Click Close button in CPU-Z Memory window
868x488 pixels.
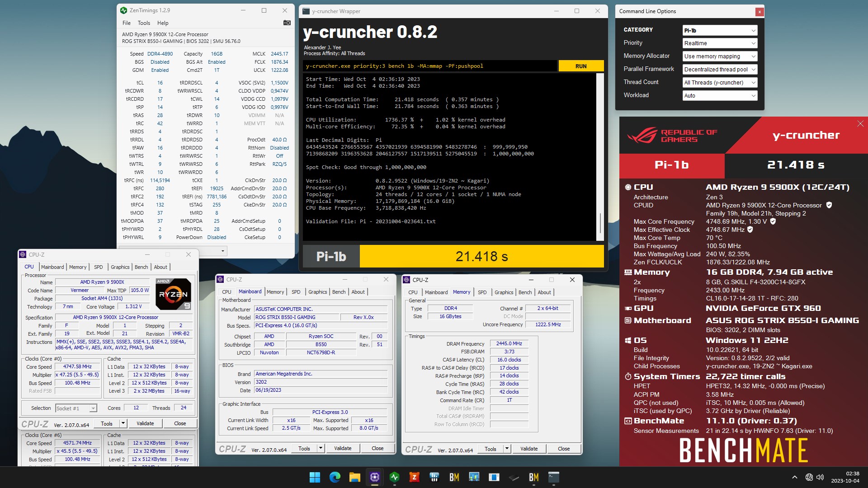pyautogui.click(x=564, y=449)
